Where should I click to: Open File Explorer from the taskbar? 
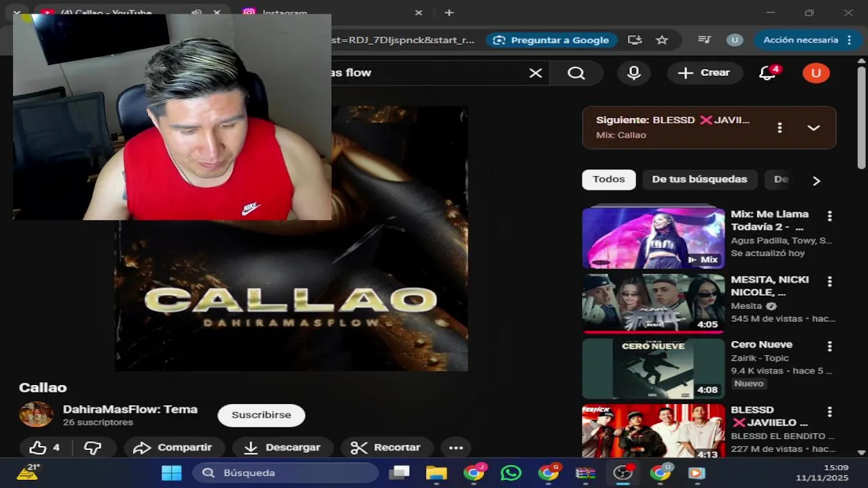point(437,472)
